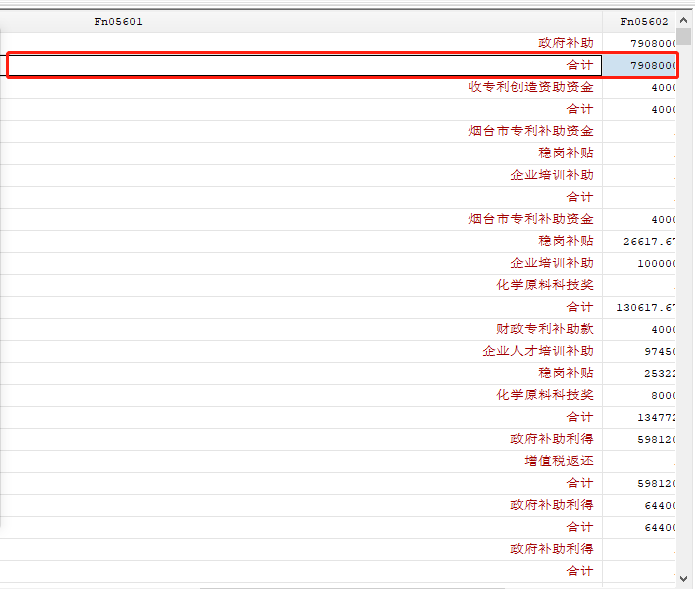This screenshot has width=695, height=589.
Task: Click the scrollbar up arrow
Action: point(683,20)
